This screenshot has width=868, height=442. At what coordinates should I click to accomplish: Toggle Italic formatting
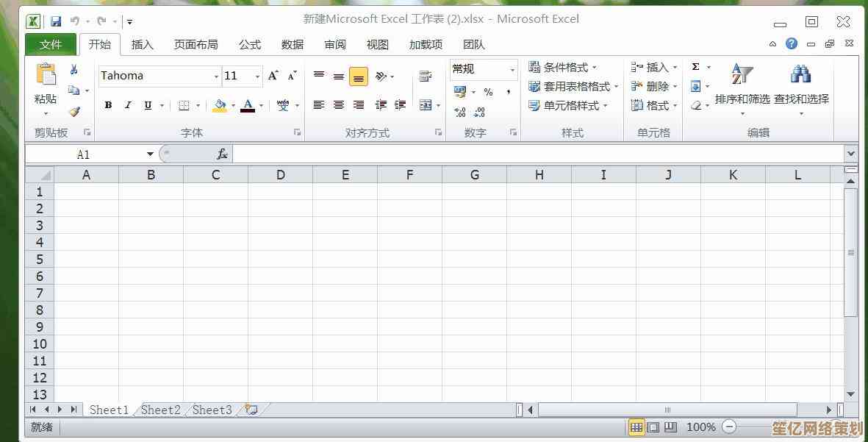click(x=128, y=105)
